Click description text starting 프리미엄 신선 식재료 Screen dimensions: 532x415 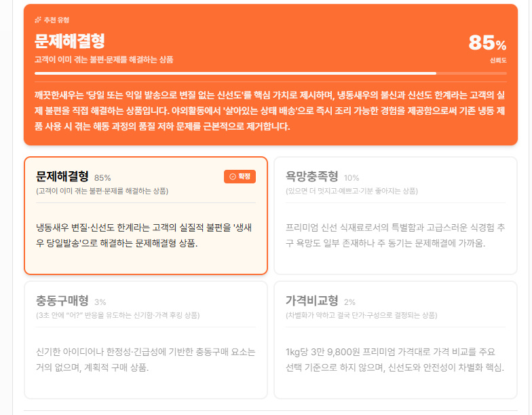click(x=395, y=235)
